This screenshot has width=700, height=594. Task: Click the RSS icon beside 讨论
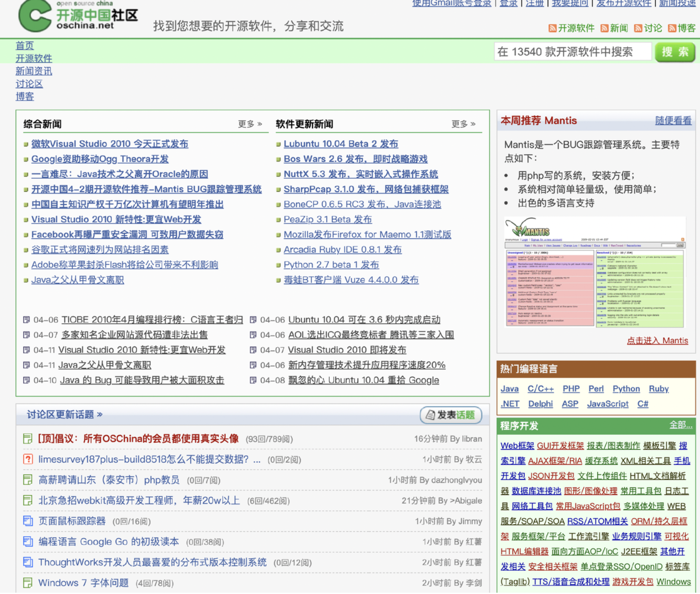(x=638, y=28)
